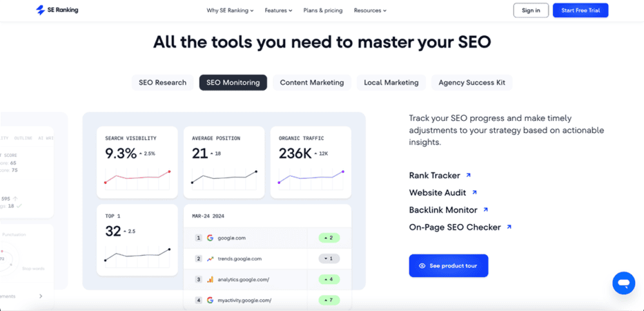Screen dimensions: 644x311
Task: Expand the Resources dropdown menu
Action: (x=370, y=10)
